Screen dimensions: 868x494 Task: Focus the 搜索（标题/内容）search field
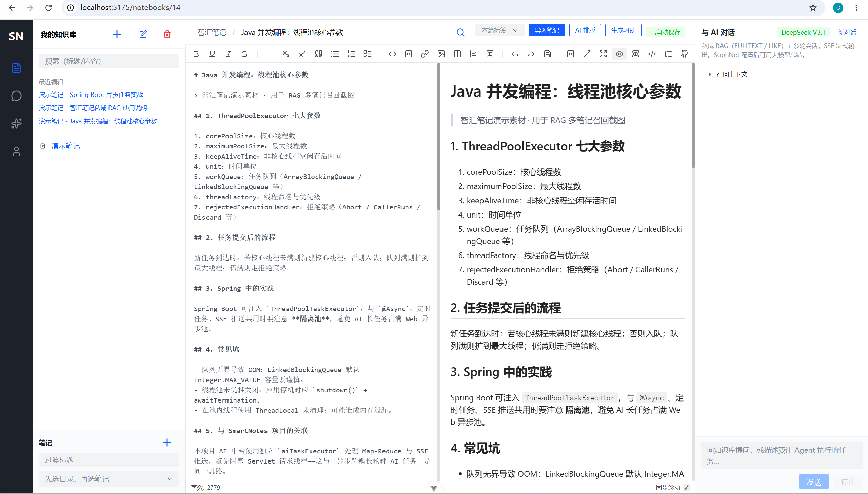pyautogui.click(x=108, y=61)
